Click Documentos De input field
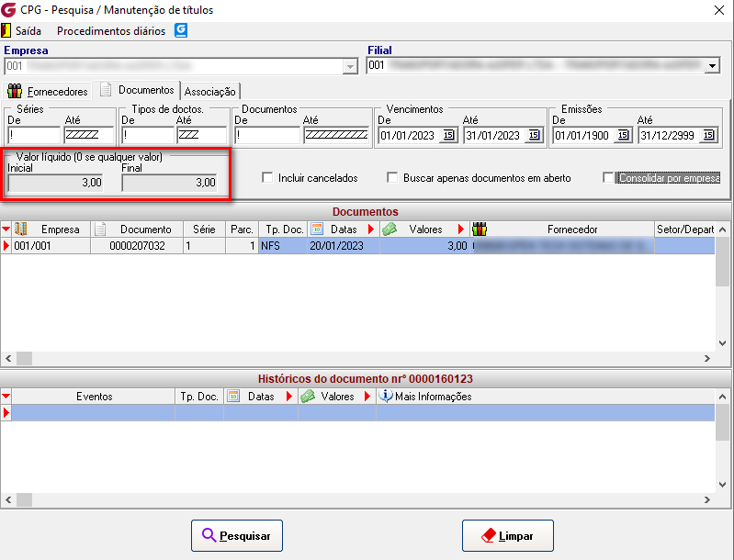Image resolution: width=734 pixels, height=560 pixels. point(267,135)
